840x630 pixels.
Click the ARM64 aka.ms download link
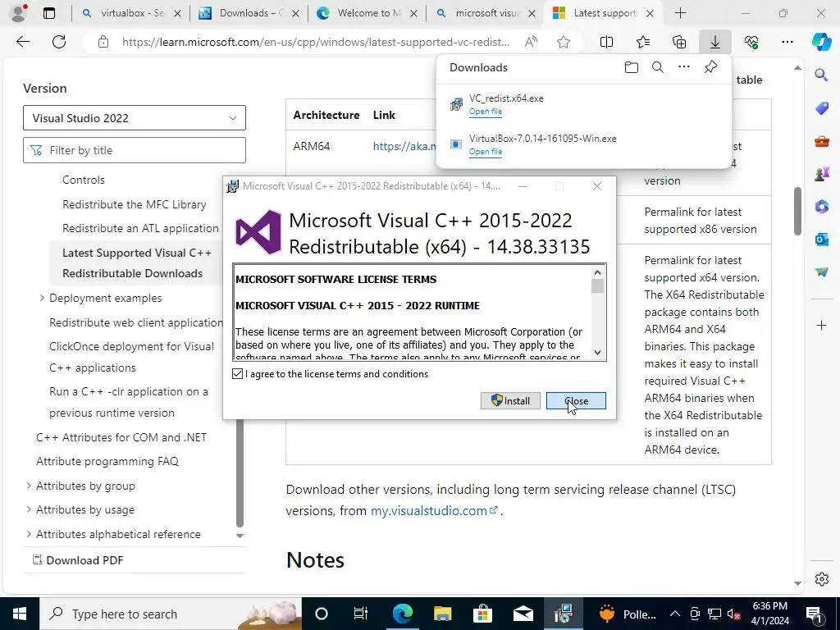click(404, 146)
